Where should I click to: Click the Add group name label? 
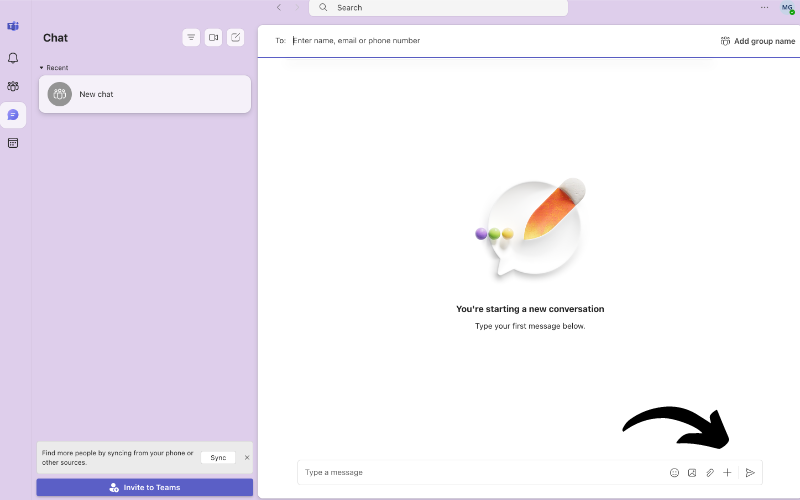click(764, 41)
